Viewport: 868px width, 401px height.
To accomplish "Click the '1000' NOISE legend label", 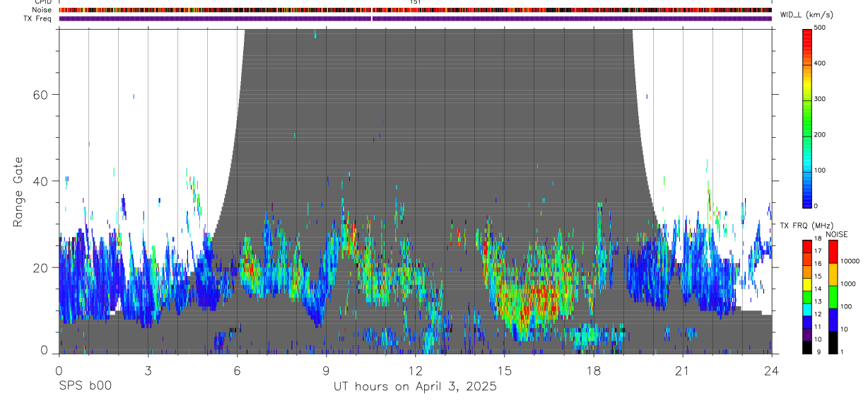I will click(848, 284).
